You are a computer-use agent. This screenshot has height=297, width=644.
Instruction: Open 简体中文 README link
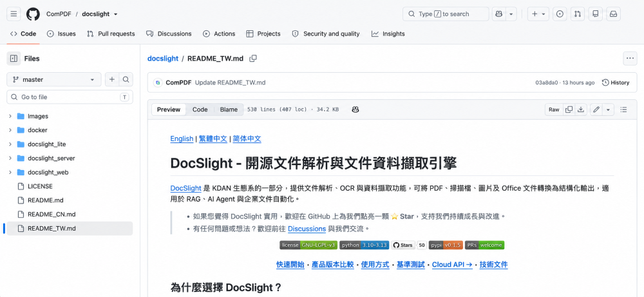247,139
